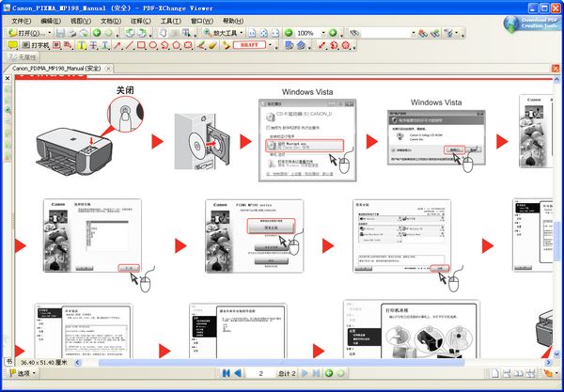Open the 文件(F) menu
The image size is (564, 392).
pos(22,21)
